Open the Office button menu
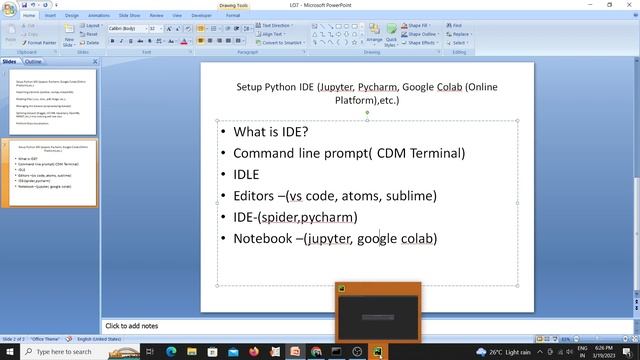This screenshot has height=360, width=640. (9, 9)
